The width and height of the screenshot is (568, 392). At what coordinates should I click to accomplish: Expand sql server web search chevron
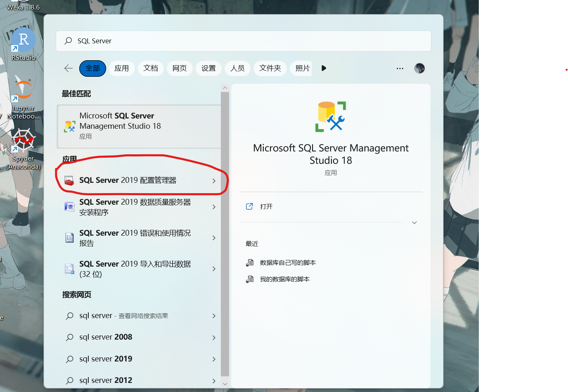(214, 316)
